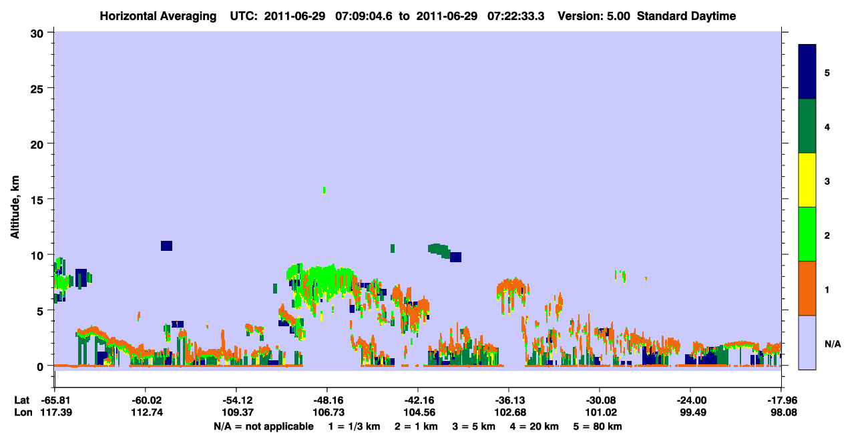Viewport: 868px width, 445px height.
Task: Click the 'Lat' axis row label
Action: coord(22,400)
